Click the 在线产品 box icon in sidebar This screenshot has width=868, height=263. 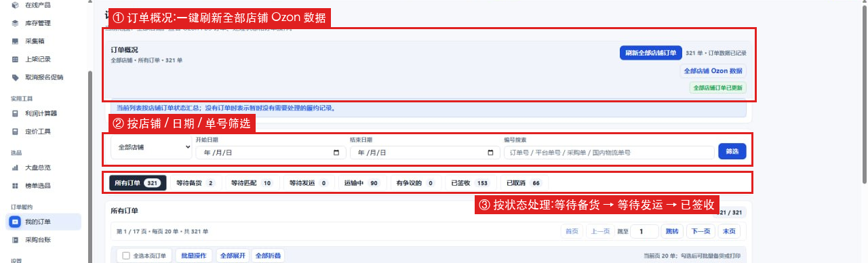[15, 5]
